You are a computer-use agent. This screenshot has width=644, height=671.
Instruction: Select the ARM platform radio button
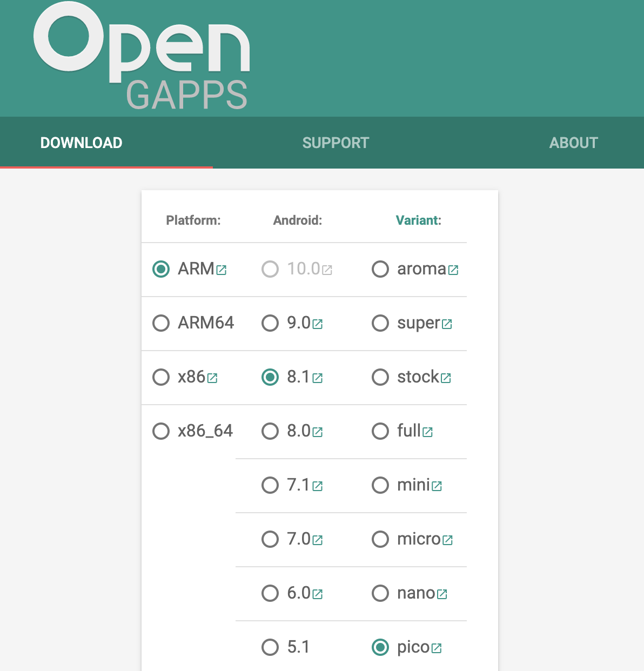point(161,269)
